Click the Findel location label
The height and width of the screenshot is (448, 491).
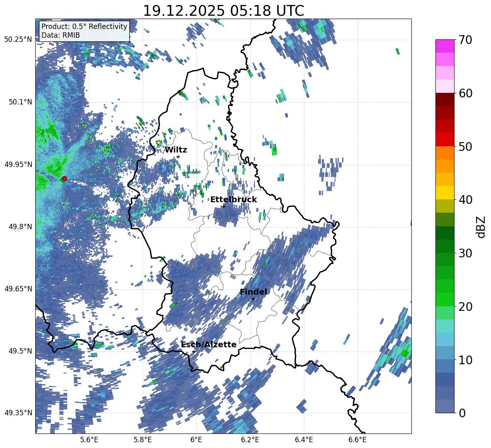click(253, 292)
